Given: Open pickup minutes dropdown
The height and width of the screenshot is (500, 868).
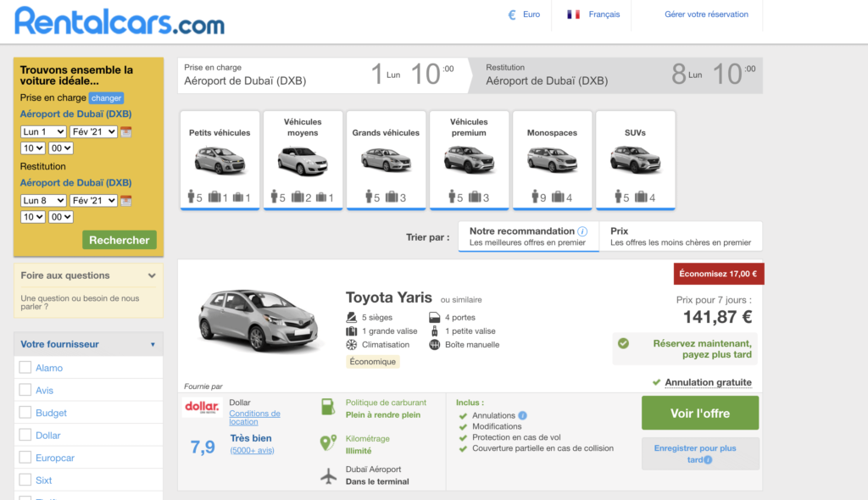Looking at the screenshot, I should tap(60, 148).
